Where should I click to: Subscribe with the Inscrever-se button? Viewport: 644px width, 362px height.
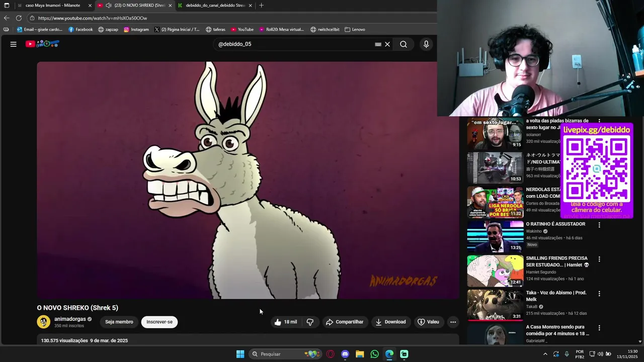click(159, 322)
